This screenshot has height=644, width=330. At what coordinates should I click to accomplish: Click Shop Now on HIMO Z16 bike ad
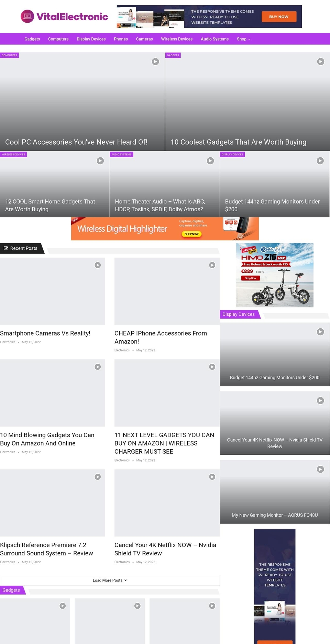point(251,278)
